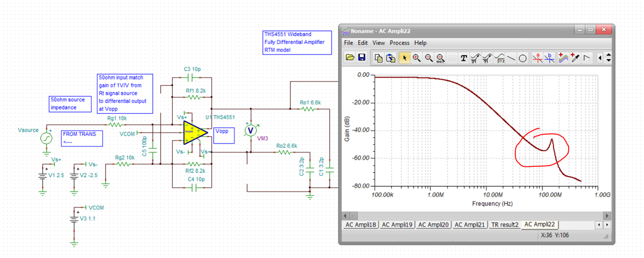The width and height of the screenshot is (644, 258).
Task: Select resistor label Rg2 10k
Action: pyautogui.click(x=125, y=157)
